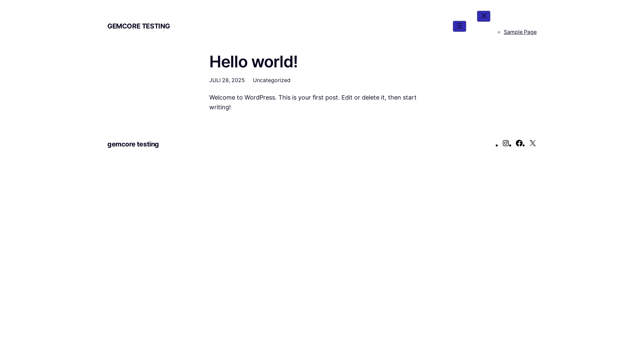Visit the Facebook social icon
Screen dimensions: 644x362
tap(519, 143)
